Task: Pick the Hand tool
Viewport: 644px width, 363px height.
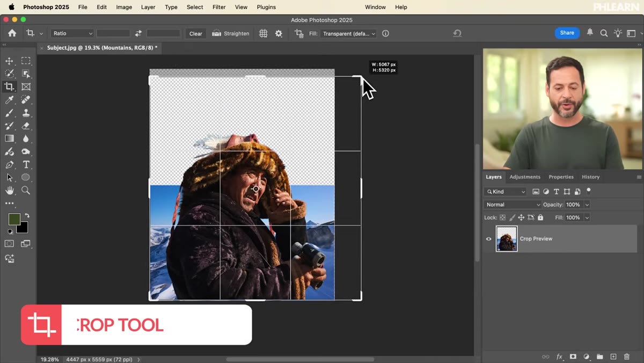Action: [9, 191]
